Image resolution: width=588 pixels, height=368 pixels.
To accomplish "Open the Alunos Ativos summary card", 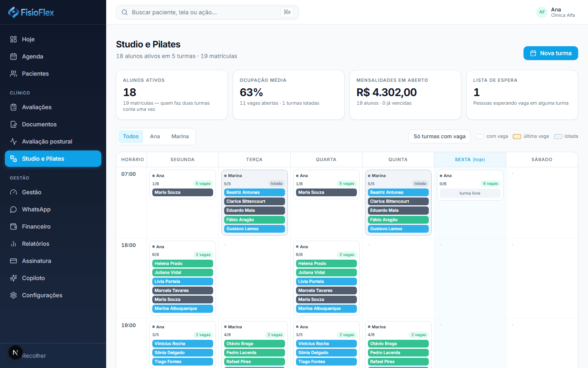I will point(172,95).
